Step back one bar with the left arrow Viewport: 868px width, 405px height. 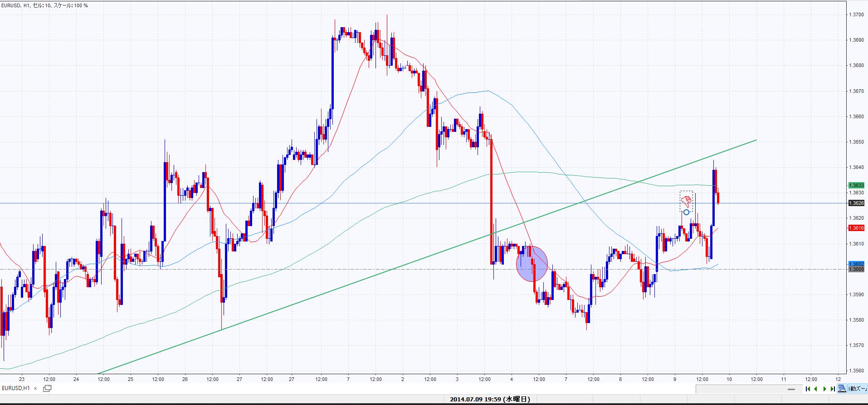coord(816,389)
